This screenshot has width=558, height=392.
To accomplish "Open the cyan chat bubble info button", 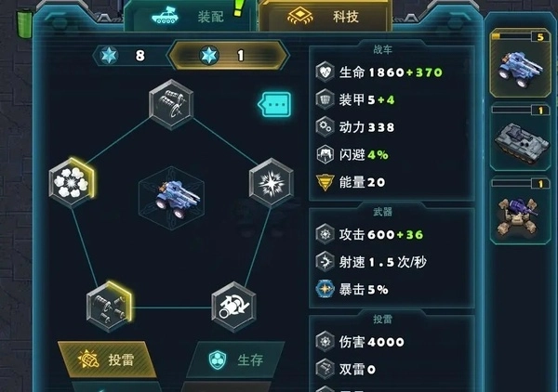I will tap(274, 104).
